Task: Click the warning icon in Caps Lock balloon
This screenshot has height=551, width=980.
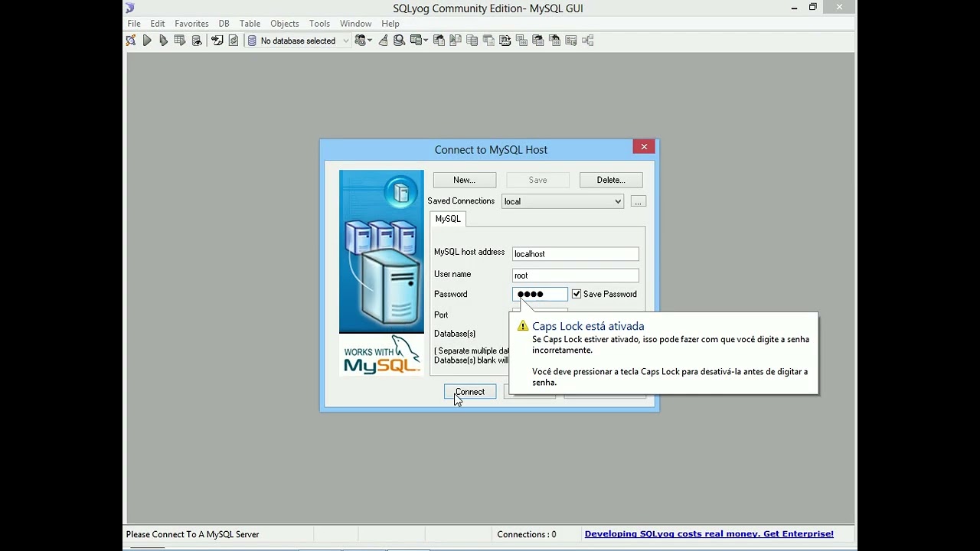Action: tap(523, 326)
